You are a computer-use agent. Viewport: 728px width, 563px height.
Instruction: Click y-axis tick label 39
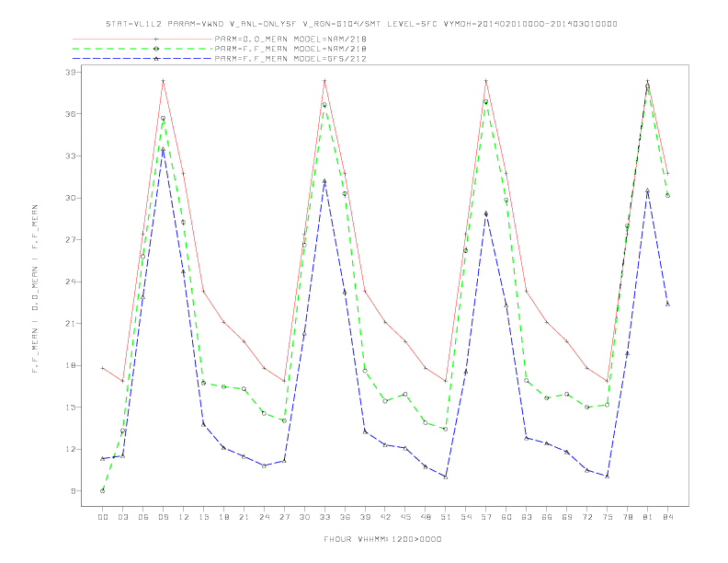(70, 72)
